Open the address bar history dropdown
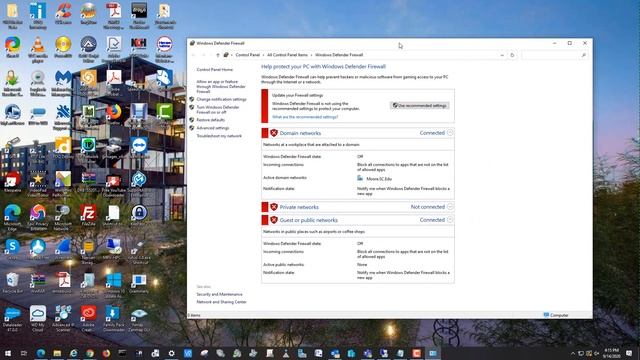This screenshot has width=640, height=360. pos(502,55)
